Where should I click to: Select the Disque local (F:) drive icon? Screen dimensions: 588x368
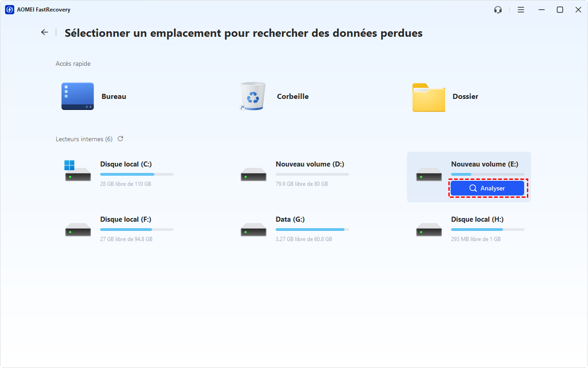(78, 230)
